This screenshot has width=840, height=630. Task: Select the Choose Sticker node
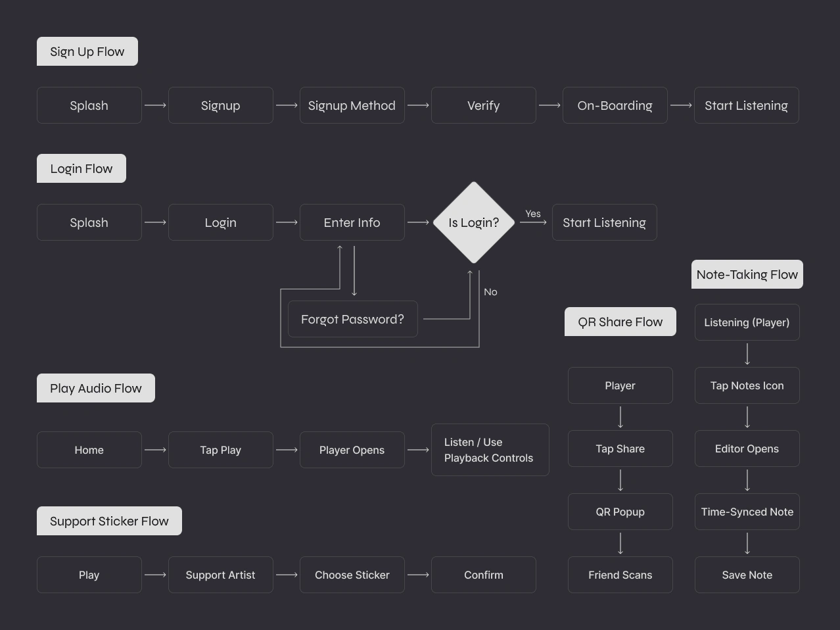[x=352, y=575]
